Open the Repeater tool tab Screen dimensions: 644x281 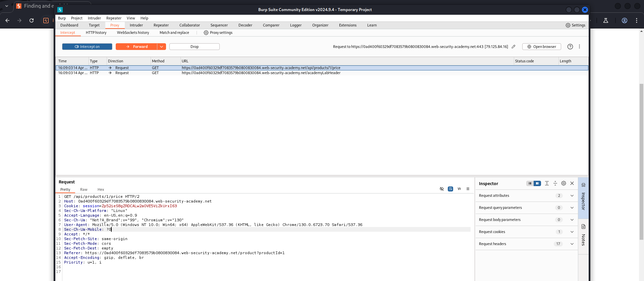(x=161, y=25)
